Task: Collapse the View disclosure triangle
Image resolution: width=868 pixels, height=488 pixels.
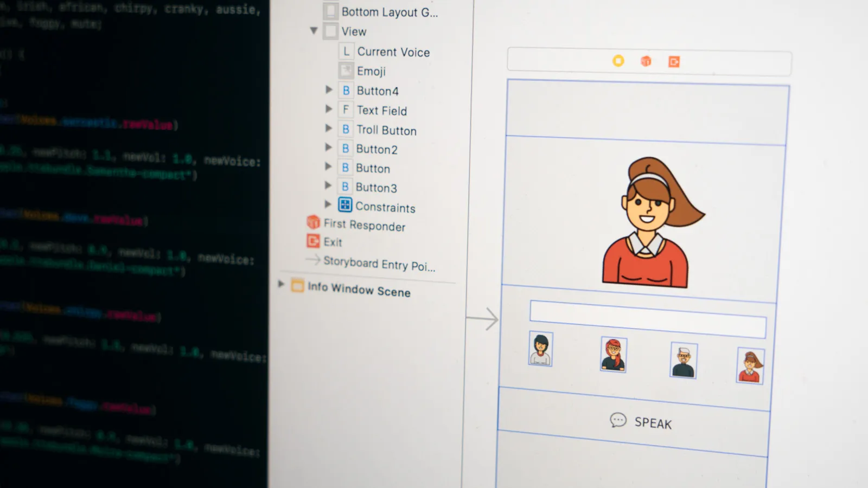Action: [314, 31]
